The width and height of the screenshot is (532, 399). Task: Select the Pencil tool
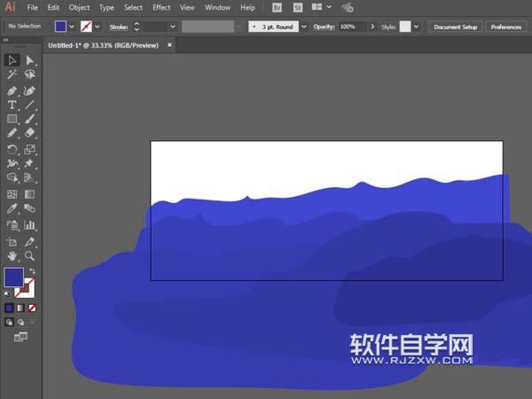[12, 133]
